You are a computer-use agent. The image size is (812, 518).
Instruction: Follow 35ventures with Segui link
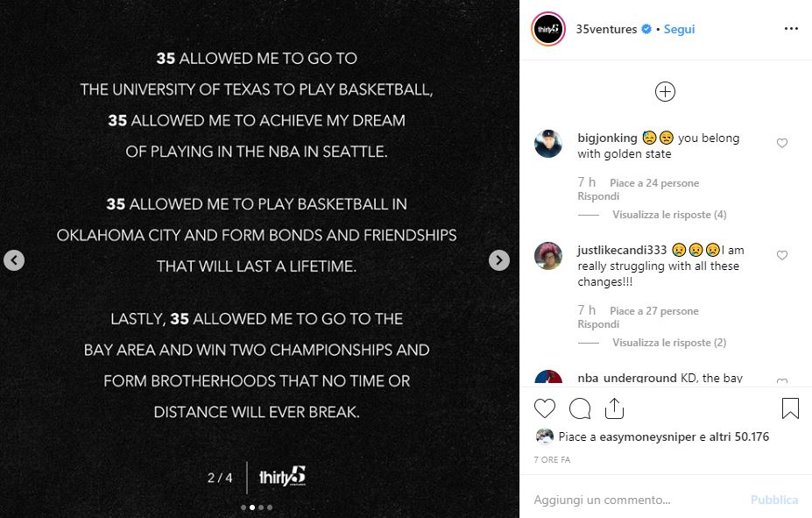(679, 29)
